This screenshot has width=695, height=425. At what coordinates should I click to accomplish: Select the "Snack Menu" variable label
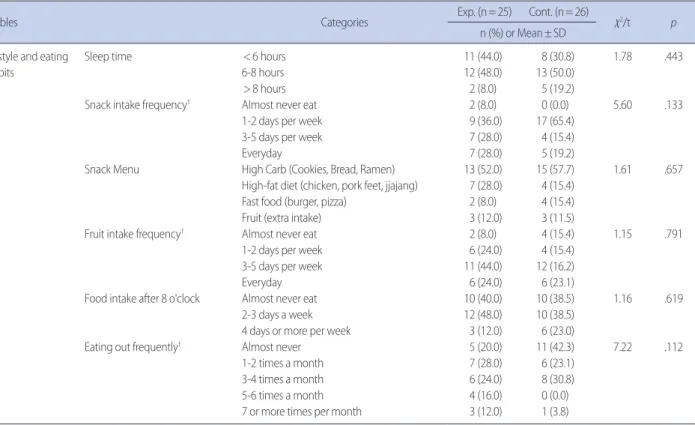[112, 170]
